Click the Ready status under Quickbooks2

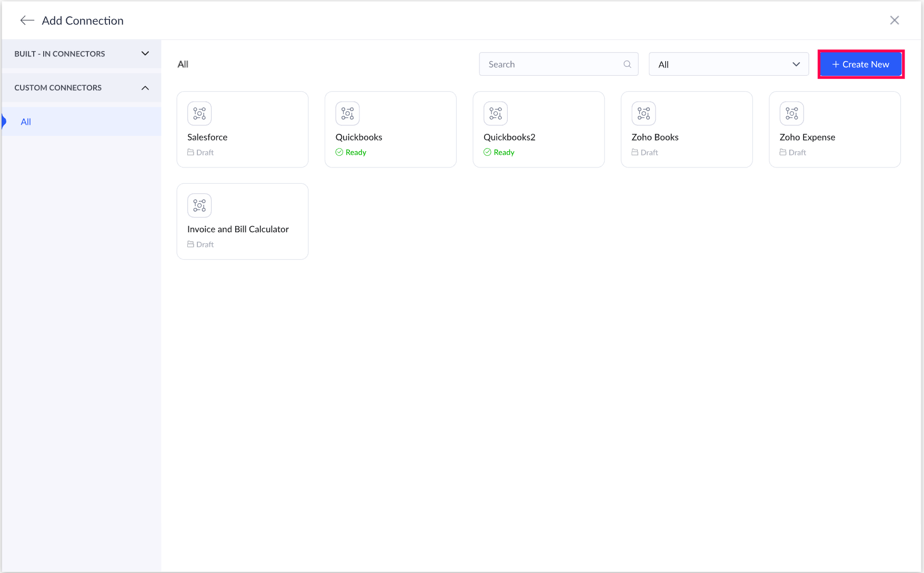click(x=499, y=153)
